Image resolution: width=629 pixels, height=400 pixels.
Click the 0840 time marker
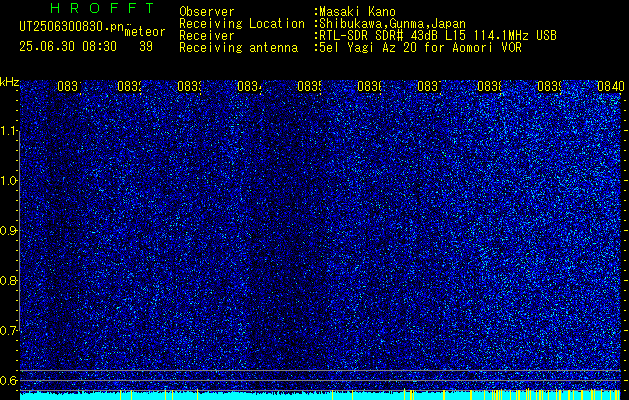click(x=611, y=87)
